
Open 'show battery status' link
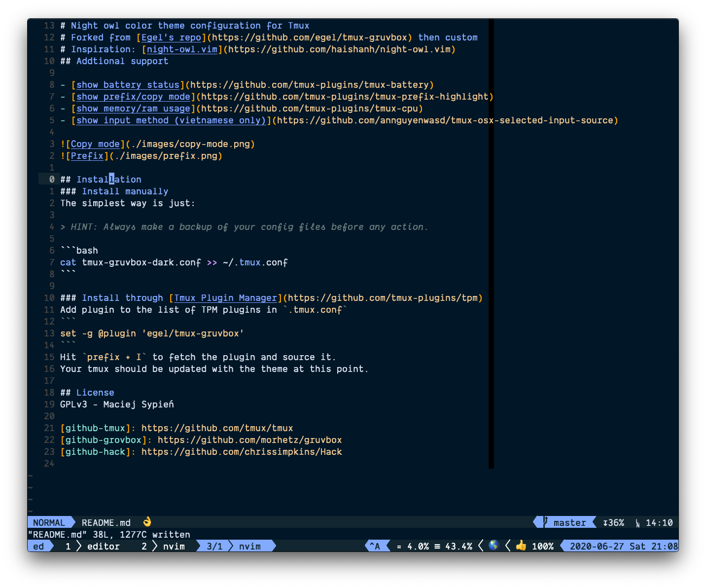[x=128, y=85]
